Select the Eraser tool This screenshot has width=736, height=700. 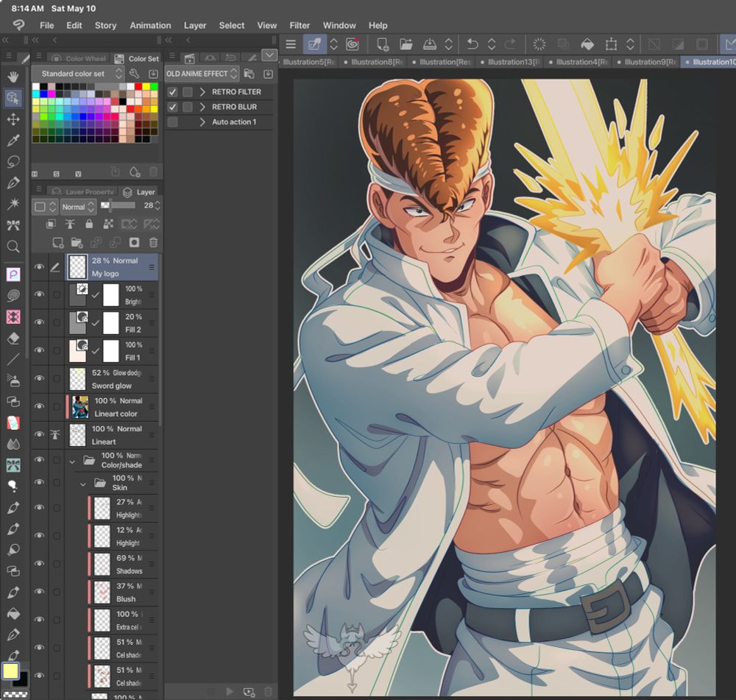click(13, 338)
